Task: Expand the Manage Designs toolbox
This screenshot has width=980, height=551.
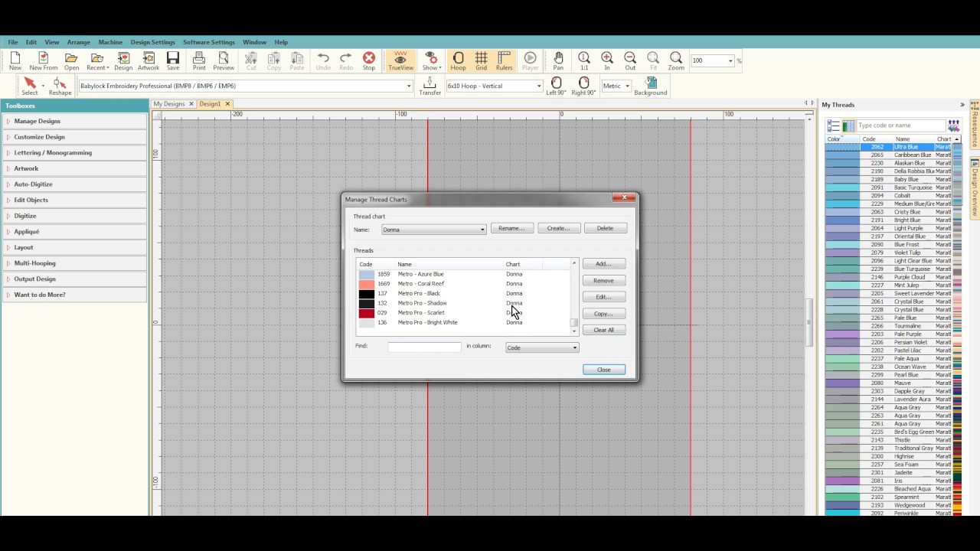Action: point(75,121)
